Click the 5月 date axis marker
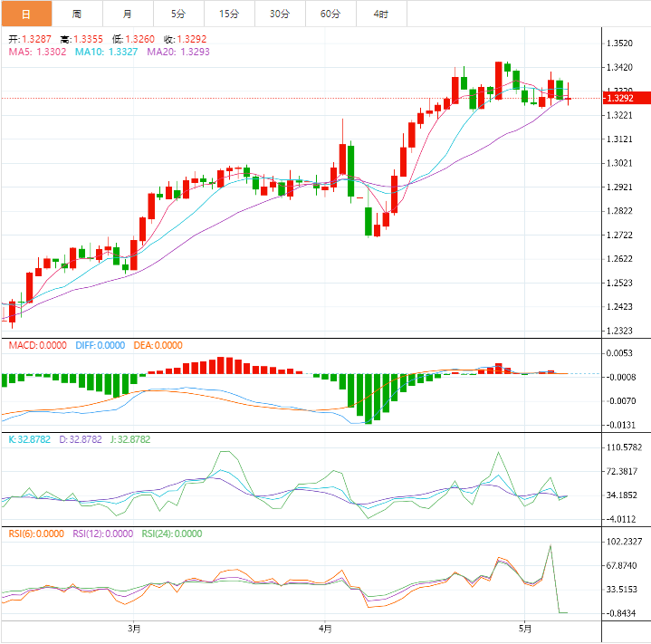 pos(525,629)
